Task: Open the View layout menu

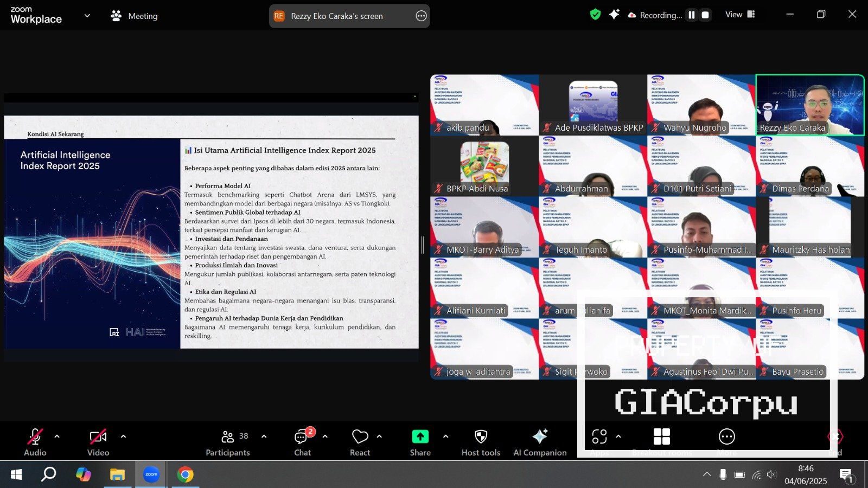Action: pos(740,15)
